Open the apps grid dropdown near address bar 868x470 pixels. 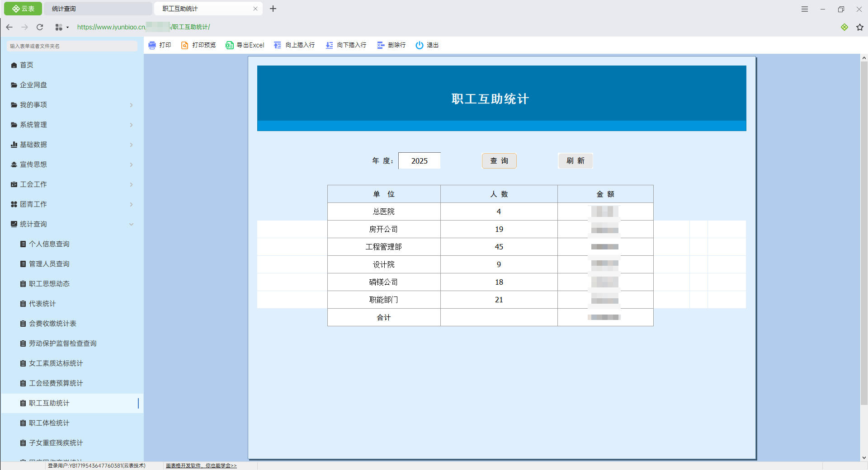coord(61,27)
